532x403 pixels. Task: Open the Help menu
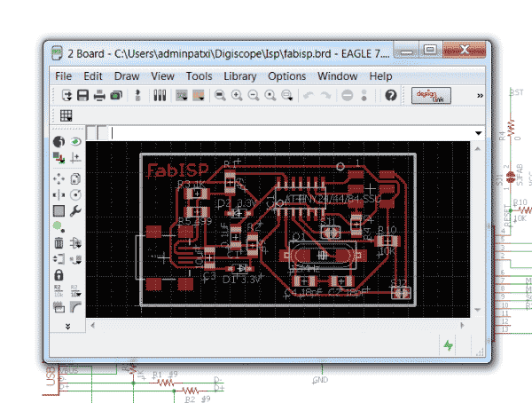pyautogui.click(x=380, y=76)
